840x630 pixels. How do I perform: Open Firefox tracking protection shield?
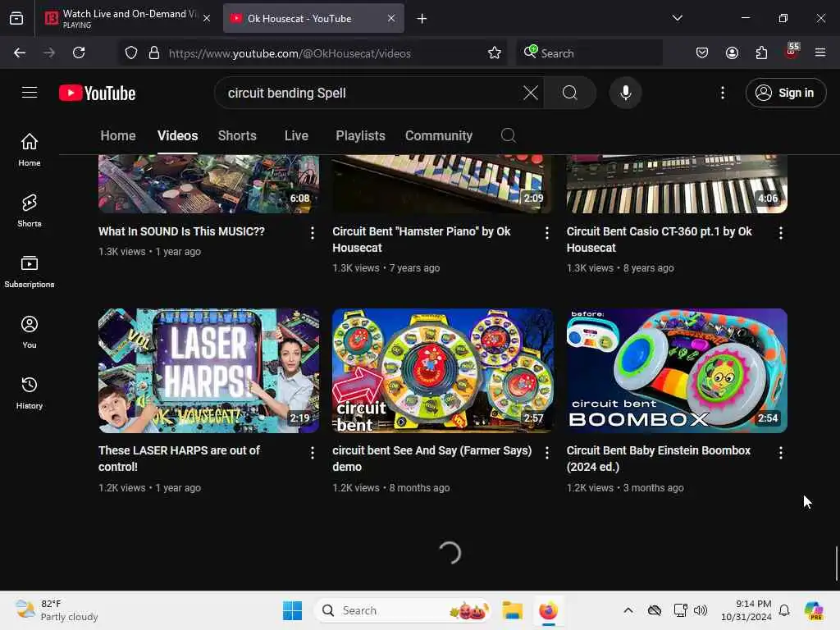[131, 52]
